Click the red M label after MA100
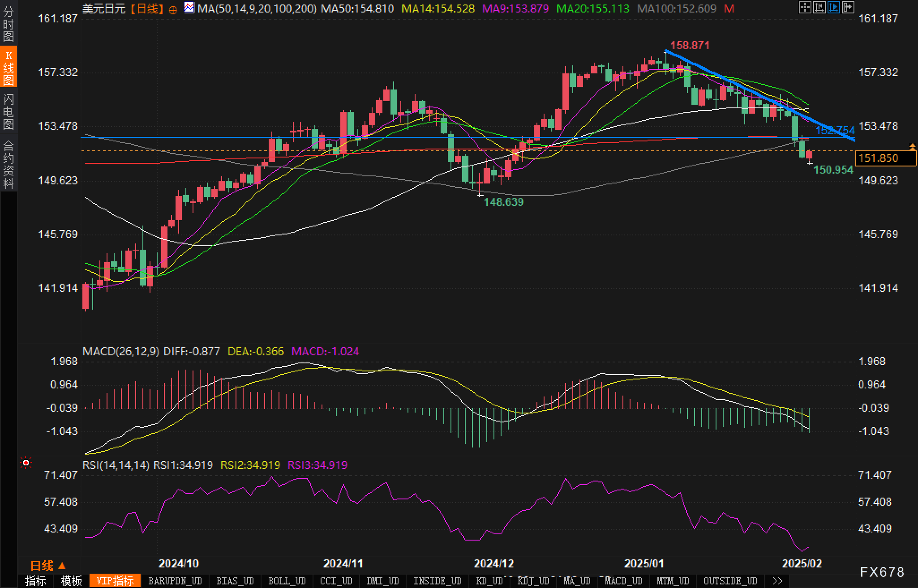Screen dimensions: 918x588 pyautogui.click(x=729, y=9)
